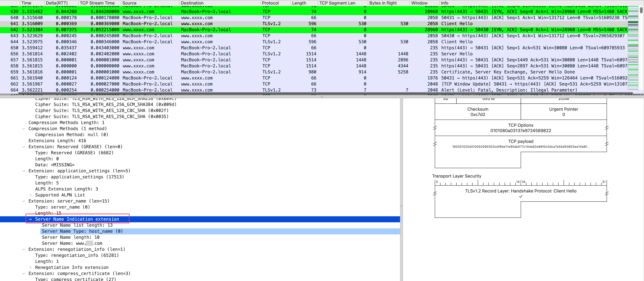
Task: Click TCP payload field in packet diagram
Action: tap(521, 144)
